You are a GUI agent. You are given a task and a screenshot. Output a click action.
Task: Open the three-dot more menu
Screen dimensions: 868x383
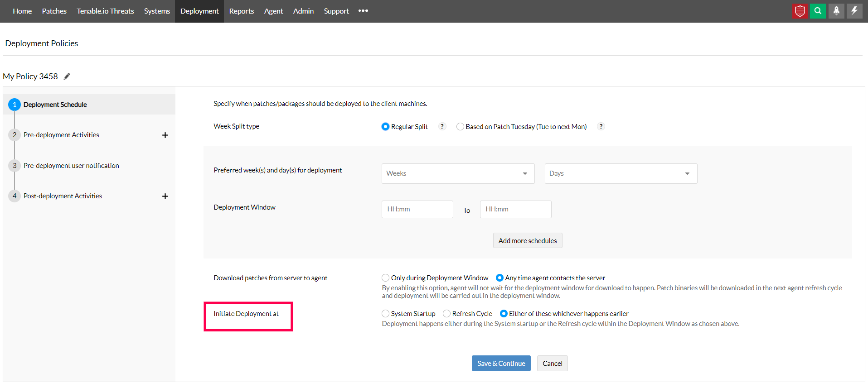point(363,11)
